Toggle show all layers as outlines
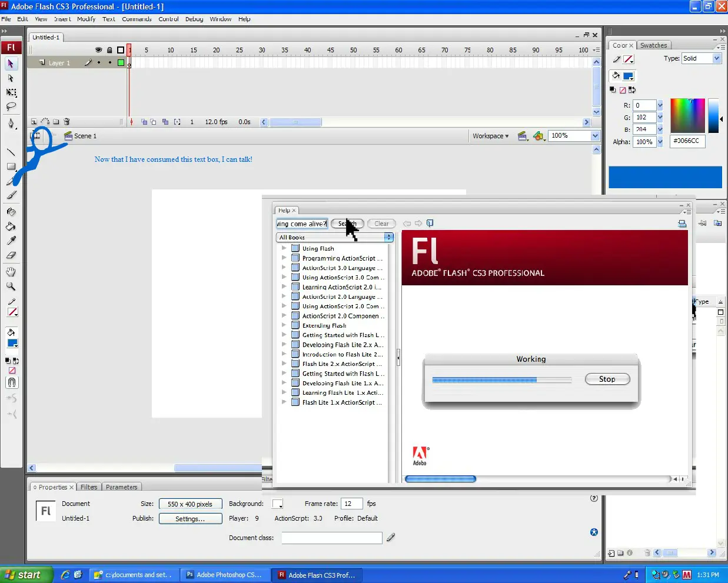 click(121, 50)
